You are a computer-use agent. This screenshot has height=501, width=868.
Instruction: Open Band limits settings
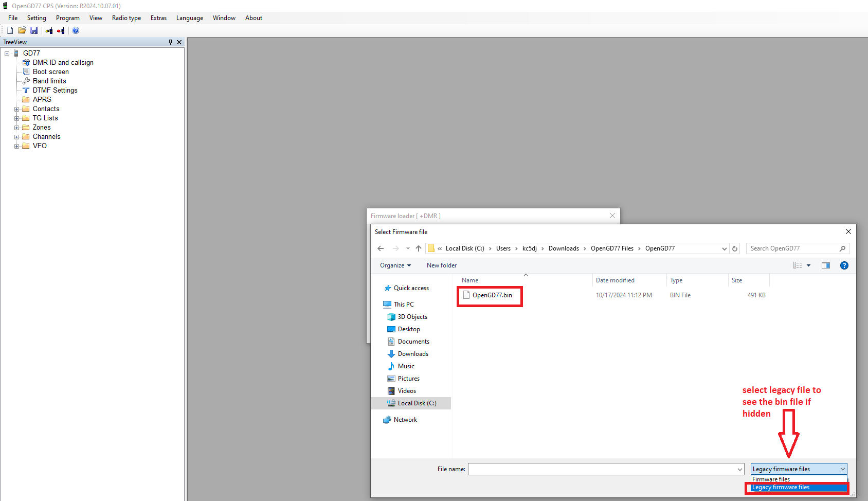[49, 81]
